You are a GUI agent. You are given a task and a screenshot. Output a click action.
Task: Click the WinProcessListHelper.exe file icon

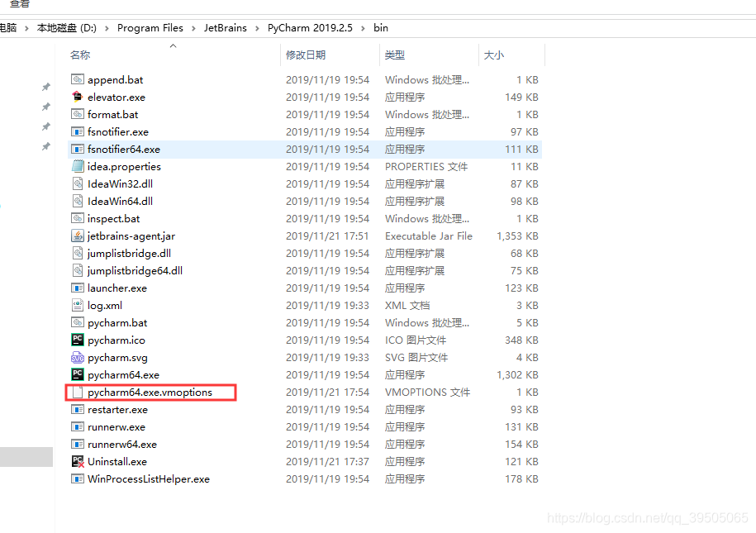[x=77, y=478]
